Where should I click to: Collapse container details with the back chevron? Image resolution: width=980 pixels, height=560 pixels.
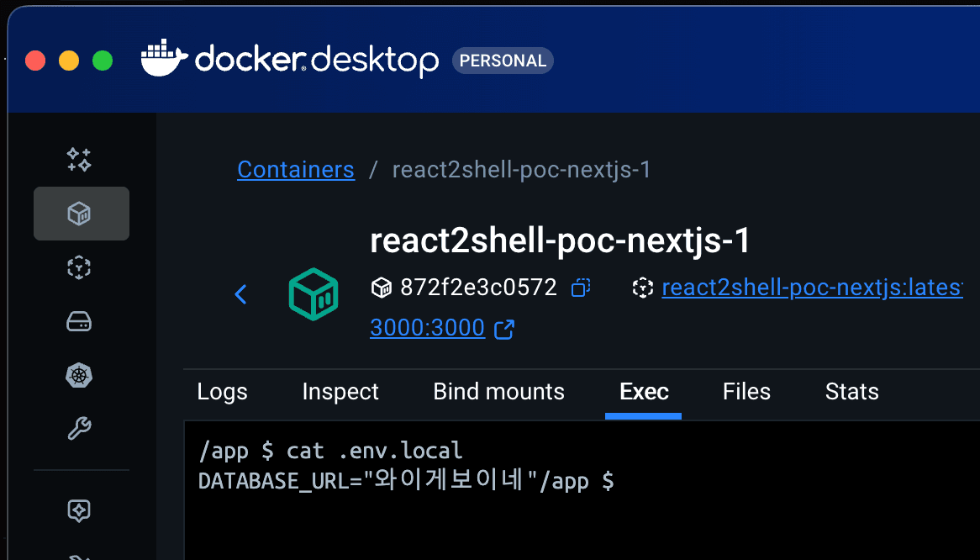coord(241,294)
